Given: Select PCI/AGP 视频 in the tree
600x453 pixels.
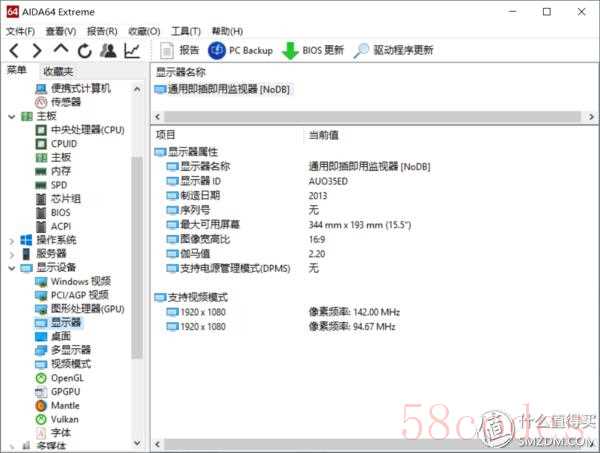Looking at the screenshot, I should tap(72, 295).
